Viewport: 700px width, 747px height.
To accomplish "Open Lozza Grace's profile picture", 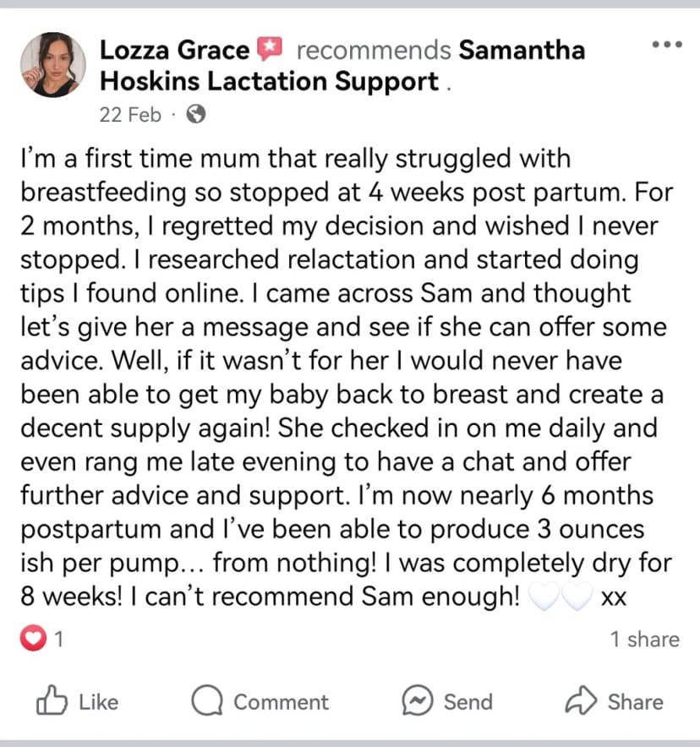I will tap(53, 65).
